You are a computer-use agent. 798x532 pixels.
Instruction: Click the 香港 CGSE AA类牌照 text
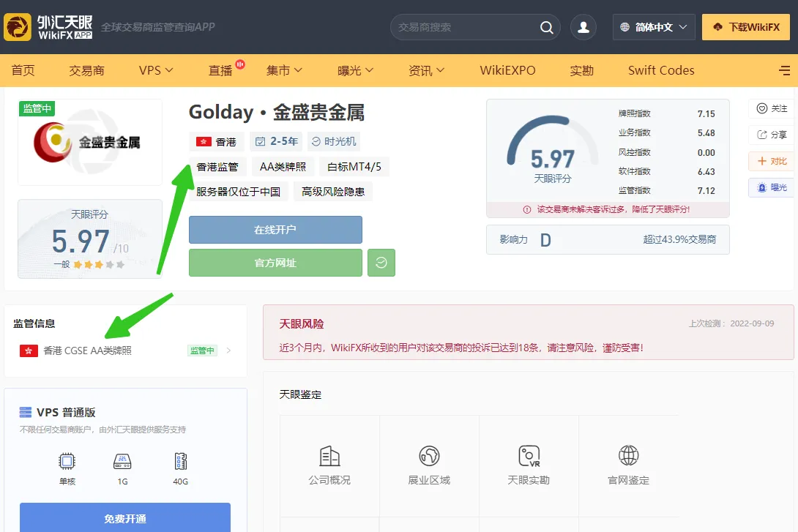click(88, 351)
